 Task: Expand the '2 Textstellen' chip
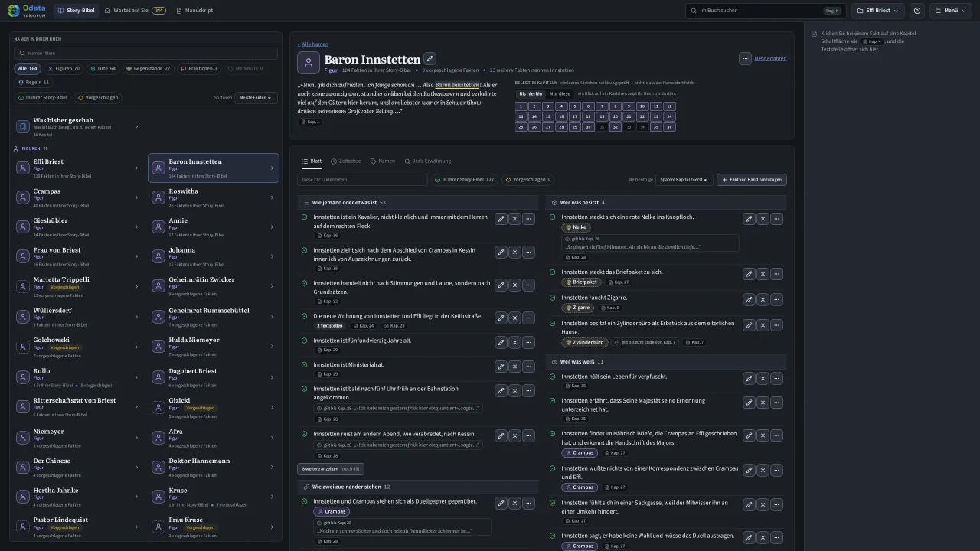[330, 326]
